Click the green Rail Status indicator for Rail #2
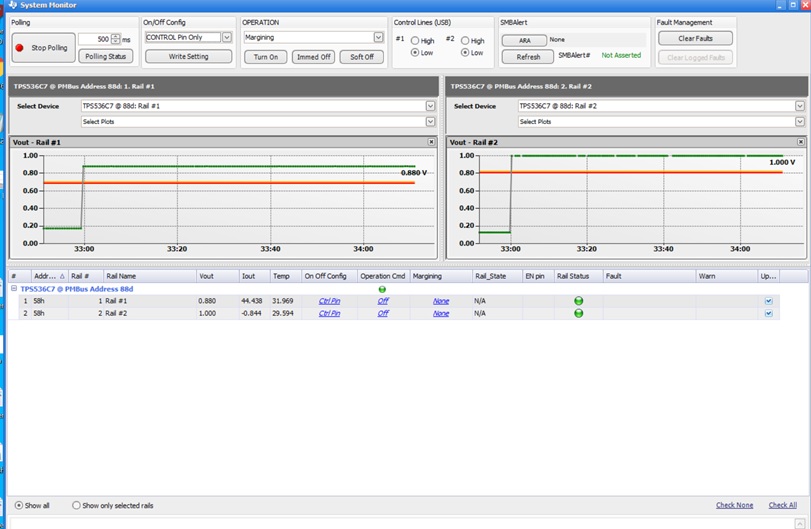The image size is (811, 529). click(x=579, y=314)
